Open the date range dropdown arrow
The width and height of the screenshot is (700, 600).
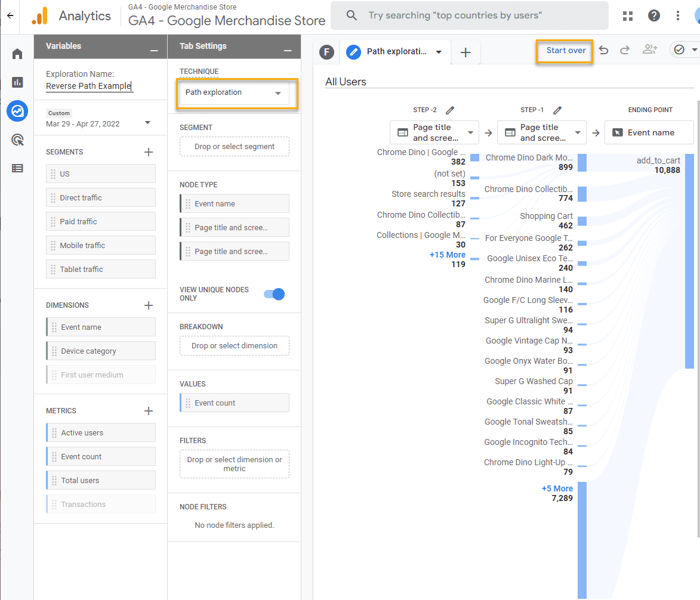click(x=148, y=123)
